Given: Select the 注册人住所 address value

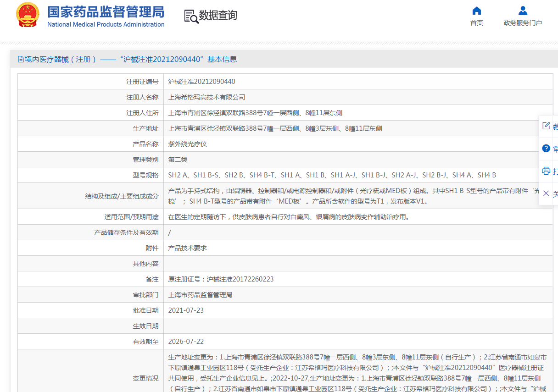Looking at the screenshot, I should click(255, 113).
